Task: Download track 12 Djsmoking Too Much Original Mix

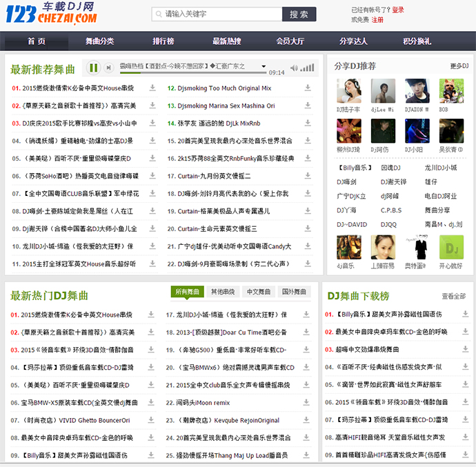Action: click(x=308, y=88)
